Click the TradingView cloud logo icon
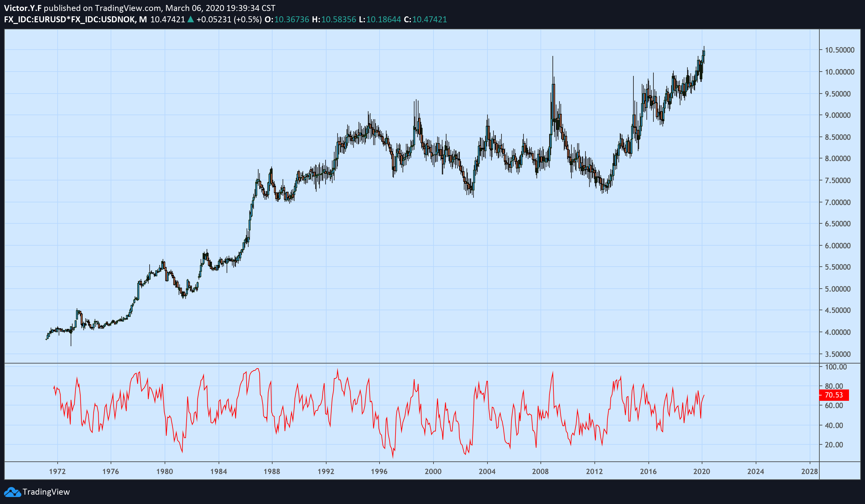The height and width of the screenshot is (504, 865). 12,492
